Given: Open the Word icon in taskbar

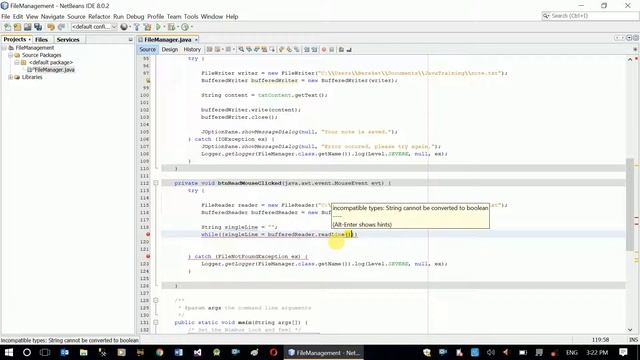Looking at the screenshot, I should click(x=179, y=352).
